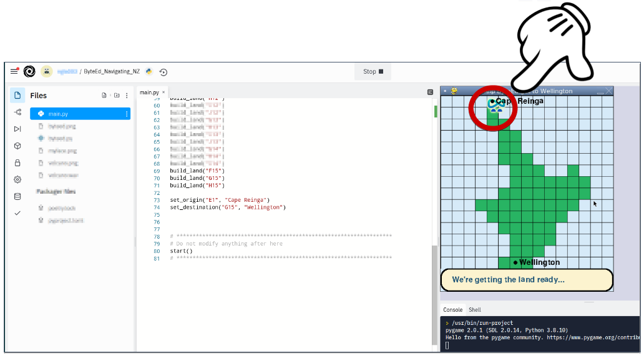
Task: Close the main.py editor tab
Action: [x=163, y=92]
